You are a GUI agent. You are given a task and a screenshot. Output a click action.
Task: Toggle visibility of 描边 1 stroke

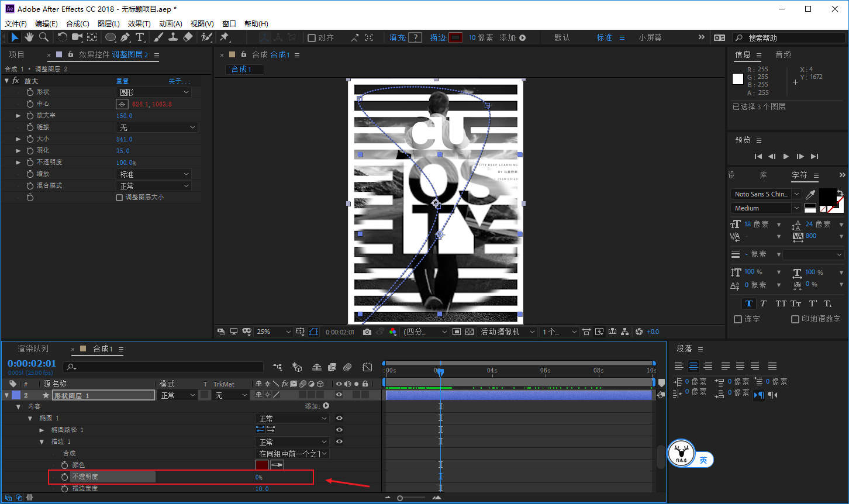pyautogui.click(x=339, y=442)
